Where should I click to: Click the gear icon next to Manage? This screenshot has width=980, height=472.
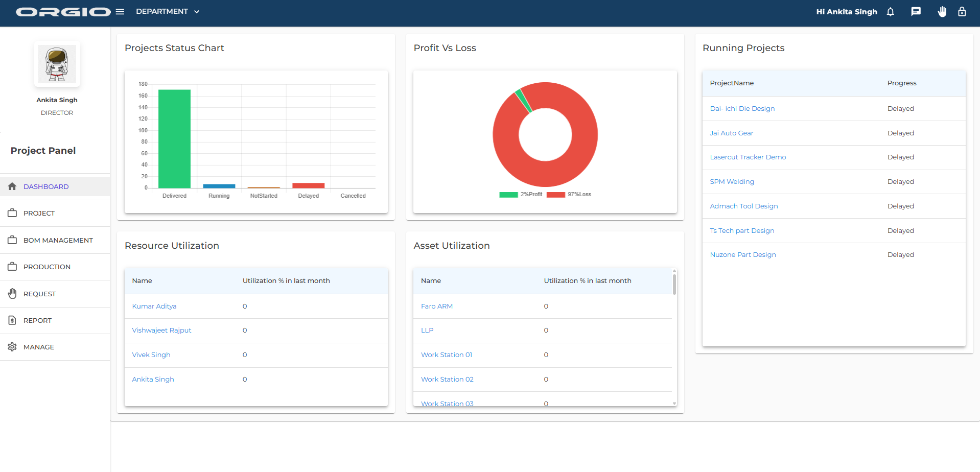point(12,347)
